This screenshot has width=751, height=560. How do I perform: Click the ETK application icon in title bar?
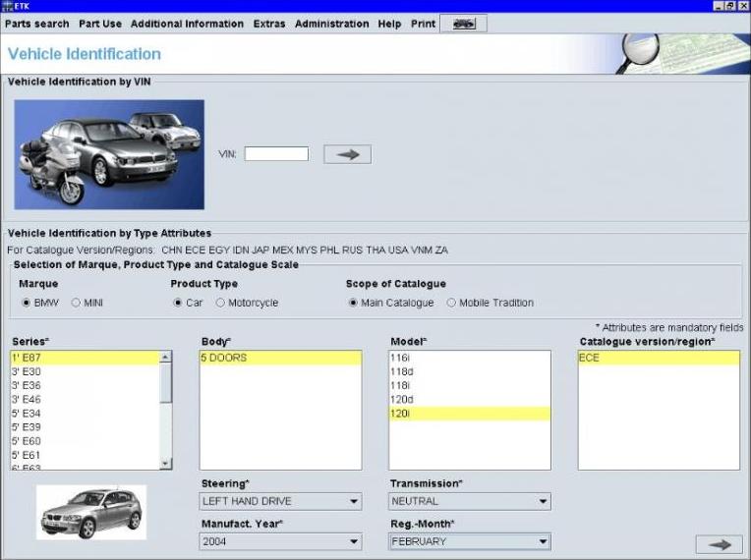(7, 6)
